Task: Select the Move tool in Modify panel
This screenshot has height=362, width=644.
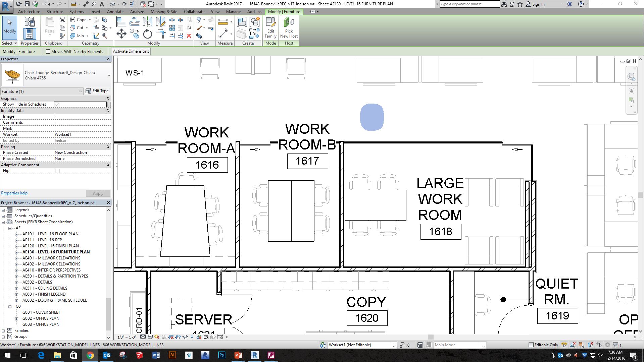Action: [x=121, y=34]
